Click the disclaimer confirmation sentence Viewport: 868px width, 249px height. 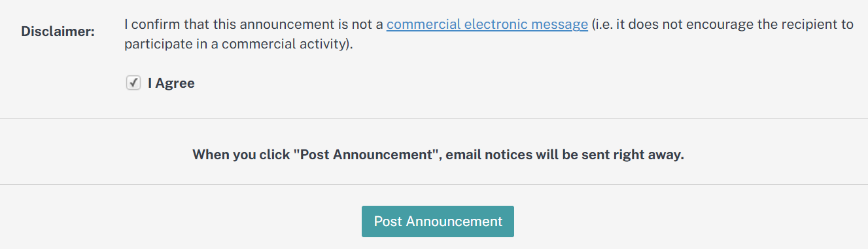(x=489, y=35)
